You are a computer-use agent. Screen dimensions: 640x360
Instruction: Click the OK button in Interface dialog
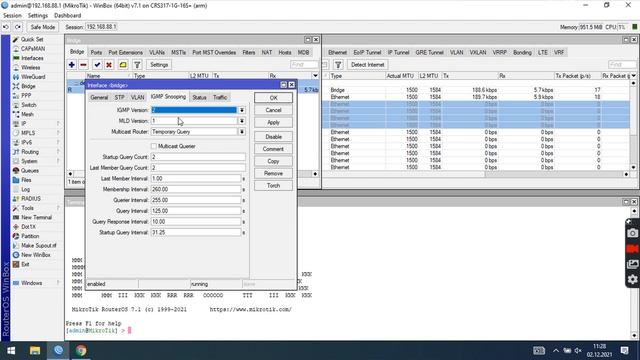(x=273, y=98)
